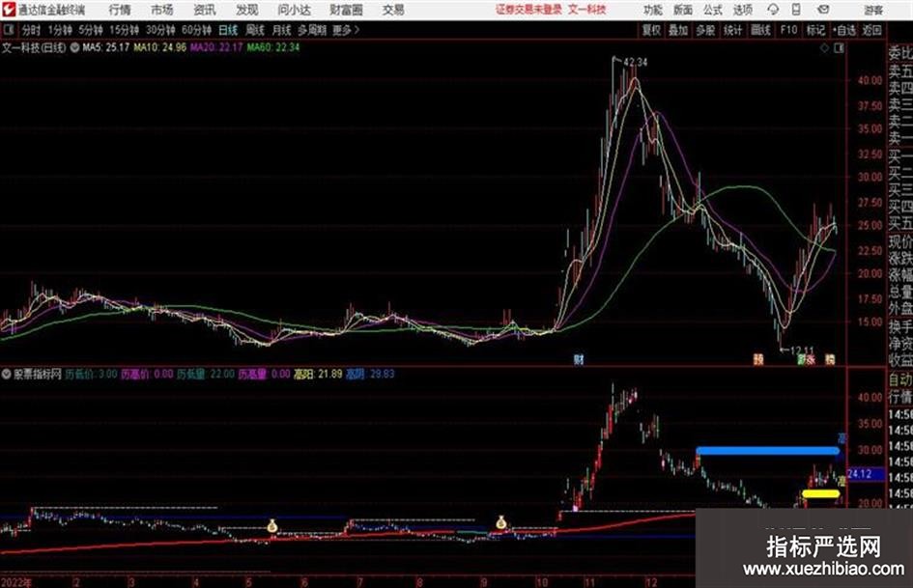
Task: Click the mobile phone icon
Action: (x=796, y=10)
